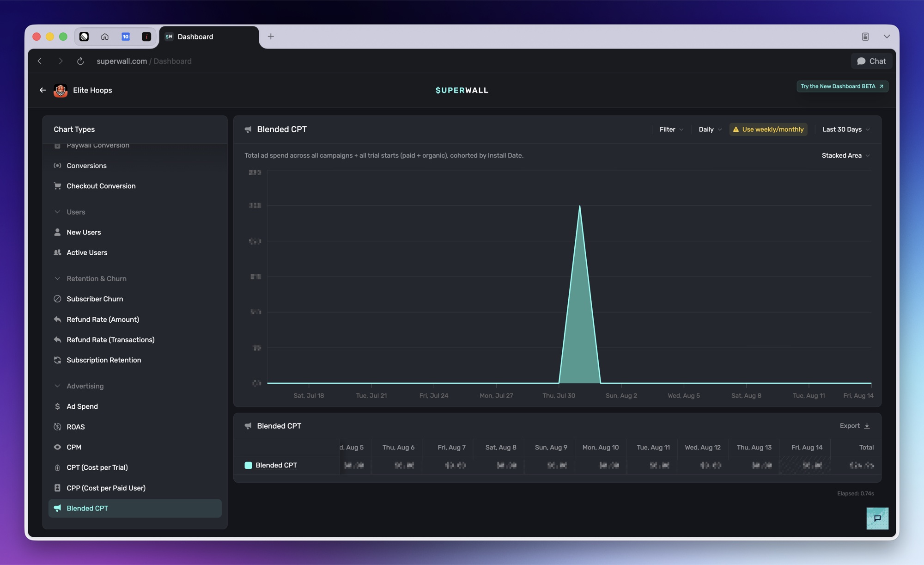Click the Total column header
The height and width of the screenshot is (565, 924).
pos(866,447)
